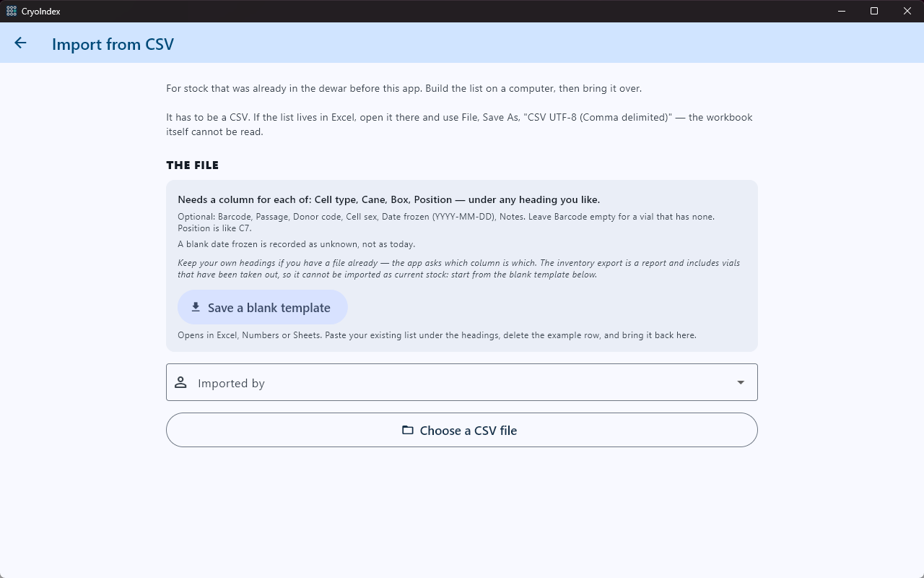
Task: Open the Imported by field
Action: (462, 382)
